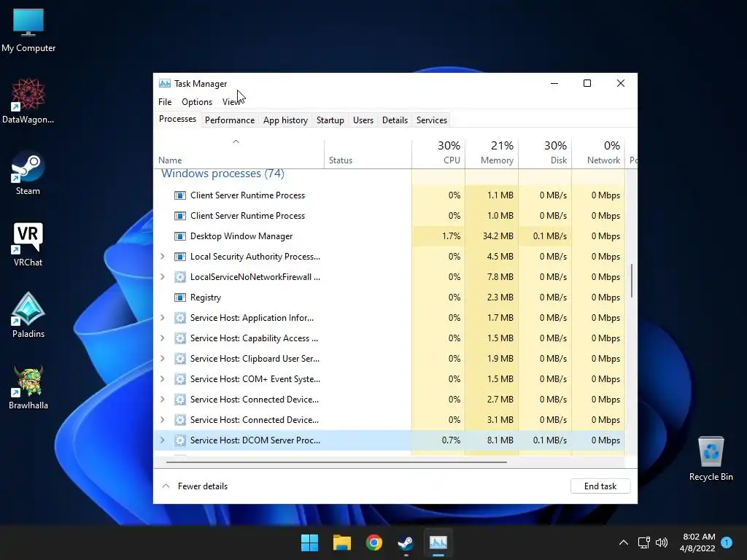Expand Service Host: Connected Device row with 3.1 MB
Screen dimensions: 747x560
(x=163, y=420)
